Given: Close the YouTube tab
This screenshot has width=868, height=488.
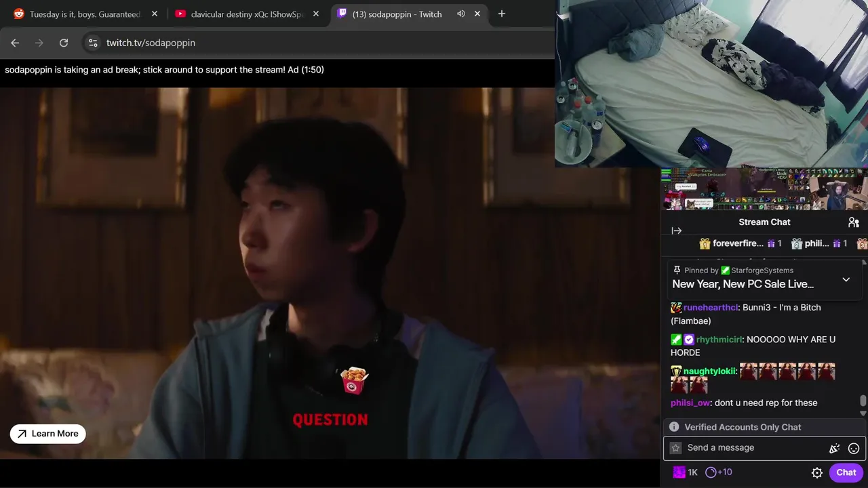Looking at the screenshot, I should click(x=316, y=14).
